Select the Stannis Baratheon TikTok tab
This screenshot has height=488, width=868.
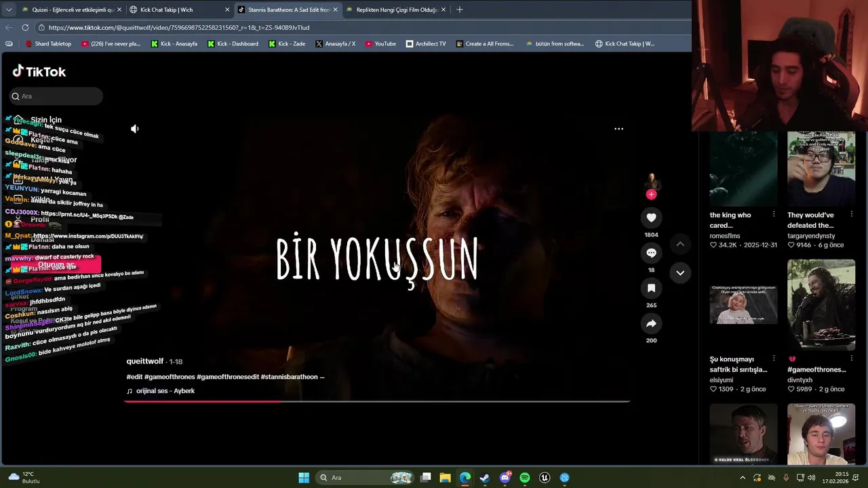pyautogui.click(x=288, y=9)
